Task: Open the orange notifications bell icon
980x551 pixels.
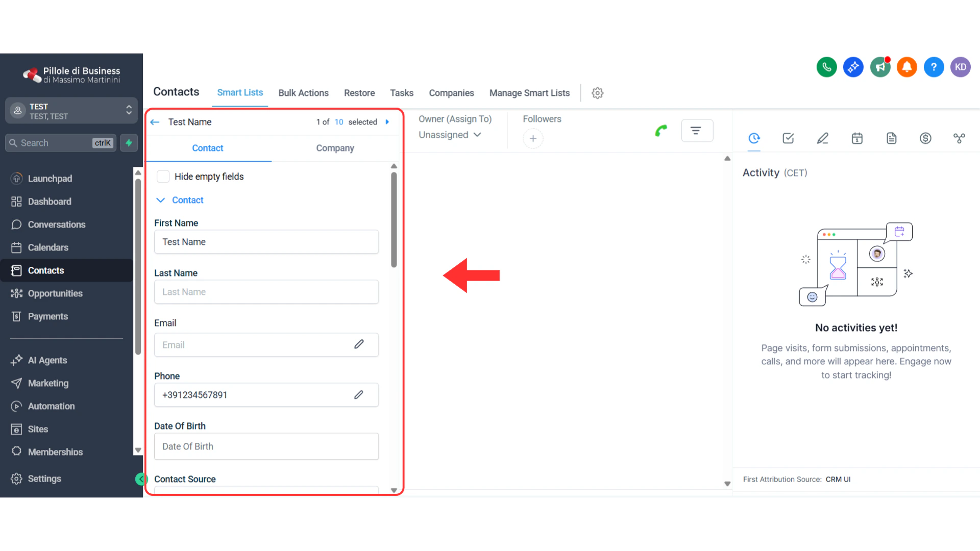Action: tap(907, 67)
